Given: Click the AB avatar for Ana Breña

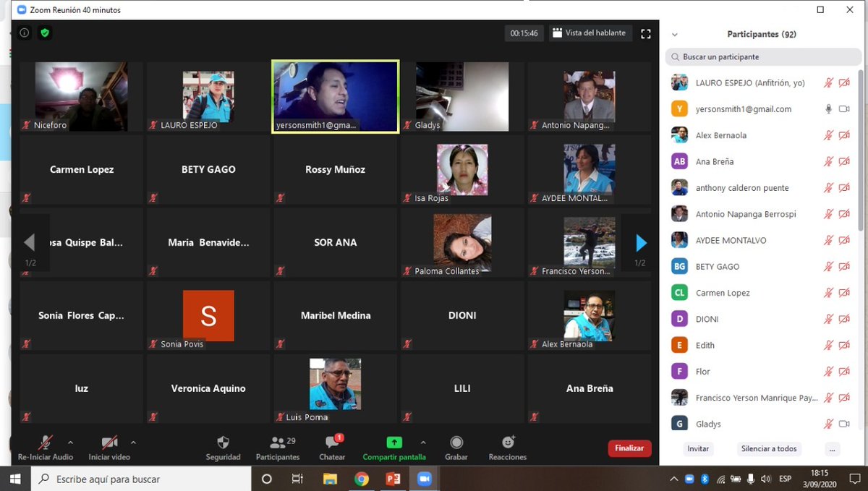Looking at the screenshot, I should [x=679, y=162].
